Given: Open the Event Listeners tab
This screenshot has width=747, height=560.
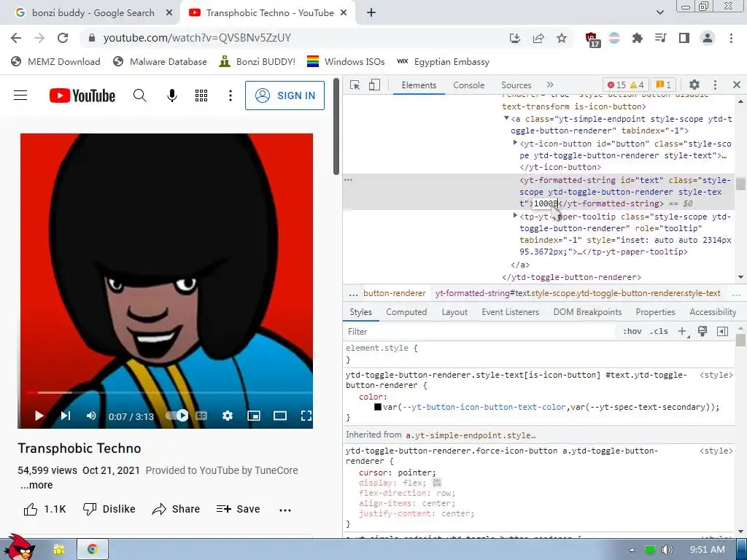Looking at the screenshot, I should (x=510, y=312).
